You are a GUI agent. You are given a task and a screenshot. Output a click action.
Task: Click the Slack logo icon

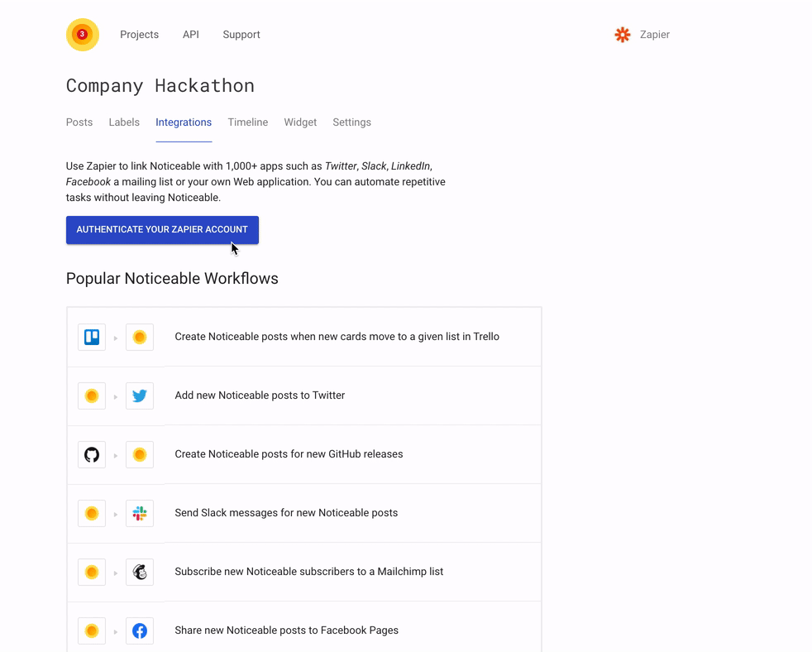click(140, 513)
